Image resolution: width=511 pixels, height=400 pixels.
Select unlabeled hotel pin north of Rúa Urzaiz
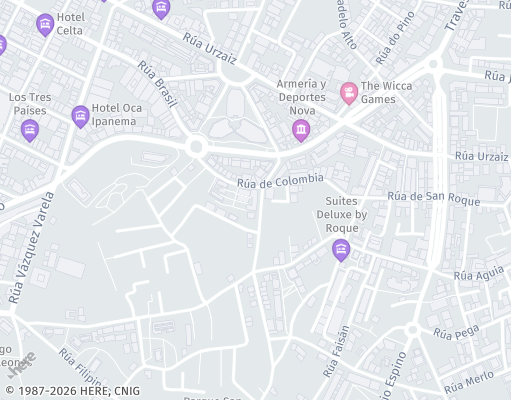point(161,8)
